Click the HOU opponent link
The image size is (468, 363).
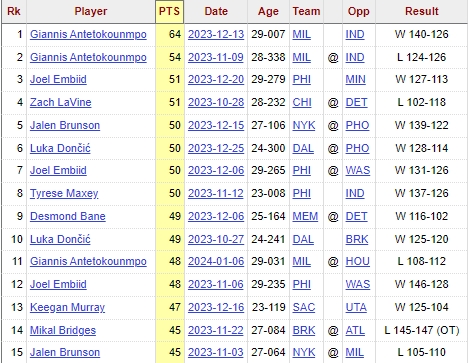(358, 261)
